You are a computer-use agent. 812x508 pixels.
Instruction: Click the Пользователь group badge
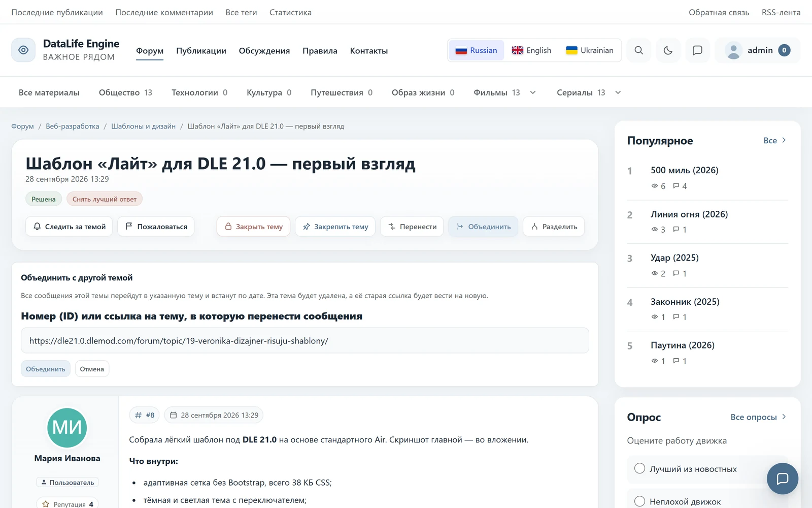[x=67, y=483]
